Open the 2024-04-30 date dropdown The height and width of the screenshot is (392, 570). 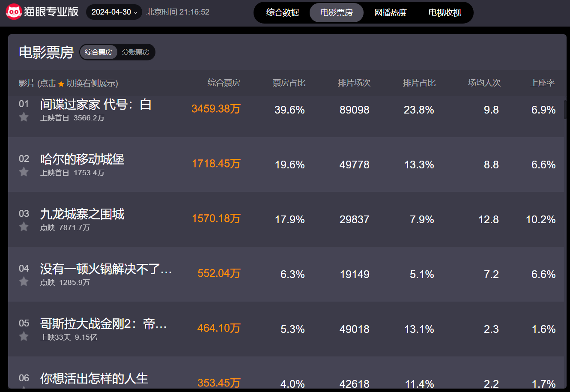114,12
